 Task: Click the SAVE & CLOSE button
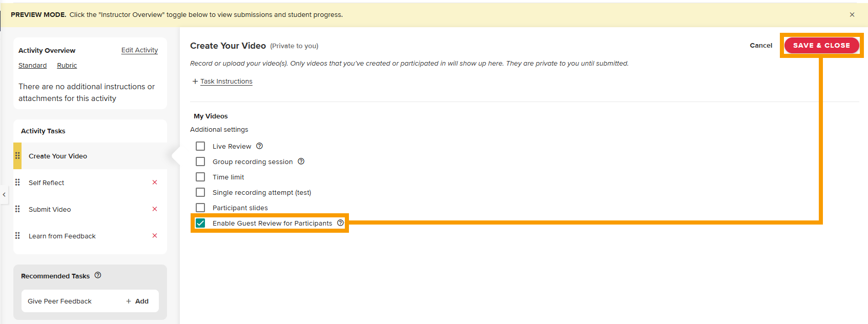[821, 45]
